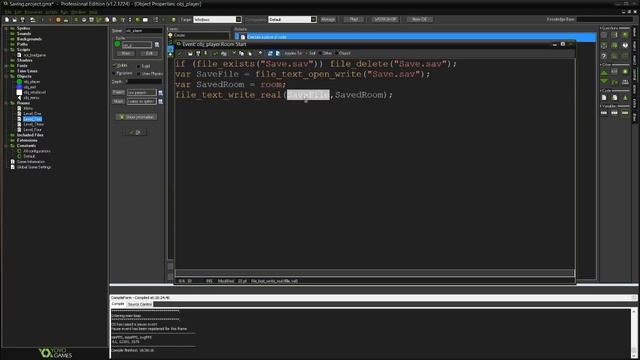
Task: Toggle the Persistent checkbox
Action: 114,73
